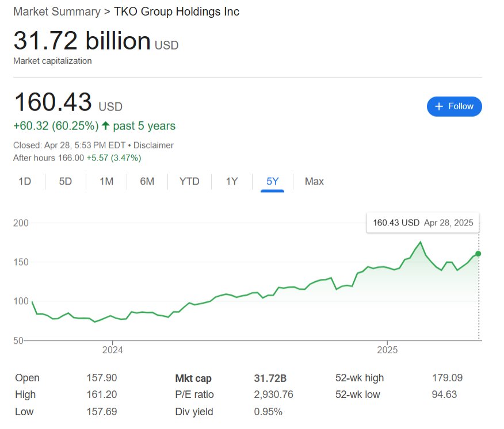Click the plus icon in Follow button
This screenshot has height=429, width=504.
point(440,106)
